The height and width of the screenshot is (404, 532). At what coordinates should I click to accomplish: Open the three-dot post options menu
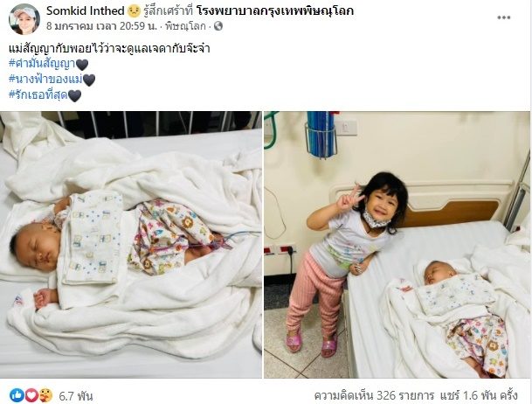point(503,17)
